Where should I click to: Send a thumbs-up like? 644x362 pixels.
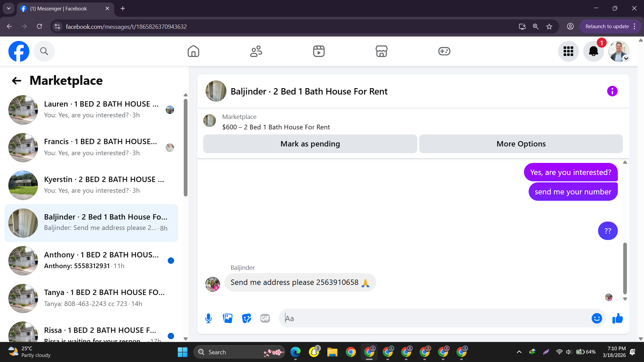618,318
